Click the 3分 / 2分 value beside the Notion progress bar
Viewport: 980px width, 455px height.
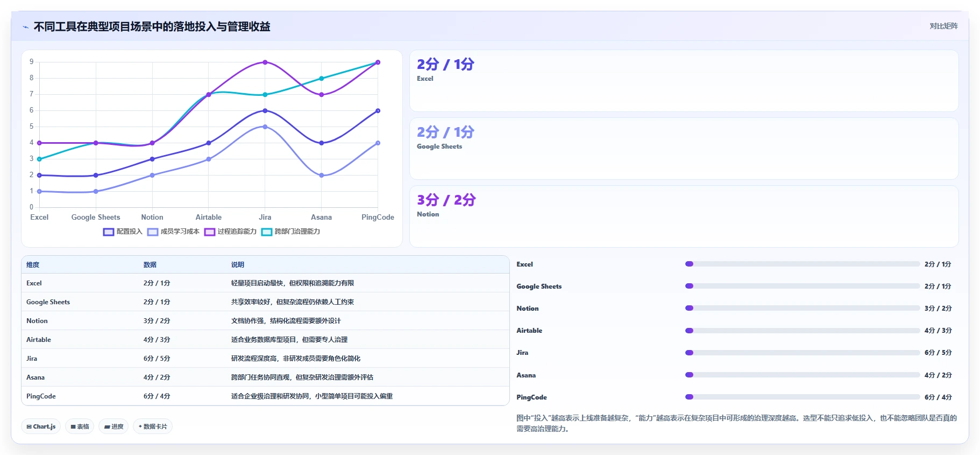pyautogui.click(x=938, y=309)
